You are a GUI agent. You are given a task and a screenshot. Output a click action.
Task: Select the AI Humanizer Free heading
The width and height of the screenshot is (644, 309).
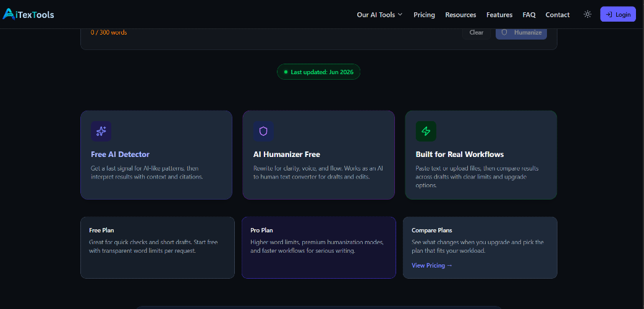point(287,154)
